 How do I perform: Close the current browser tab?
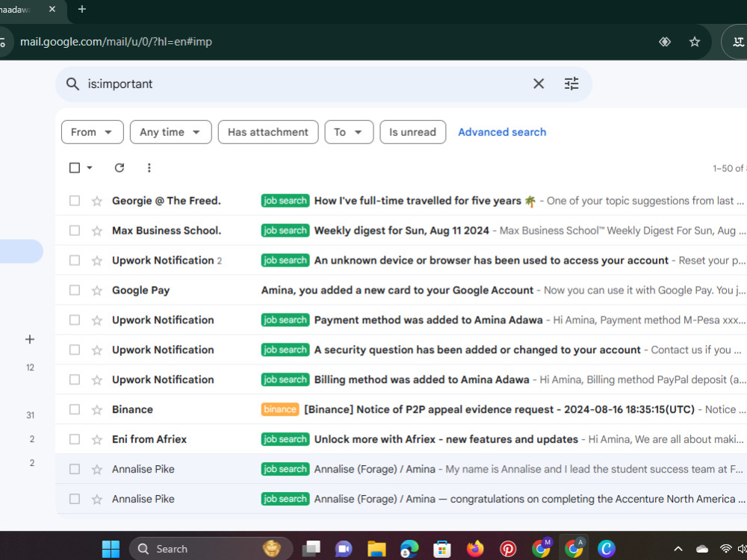point(52,9)
